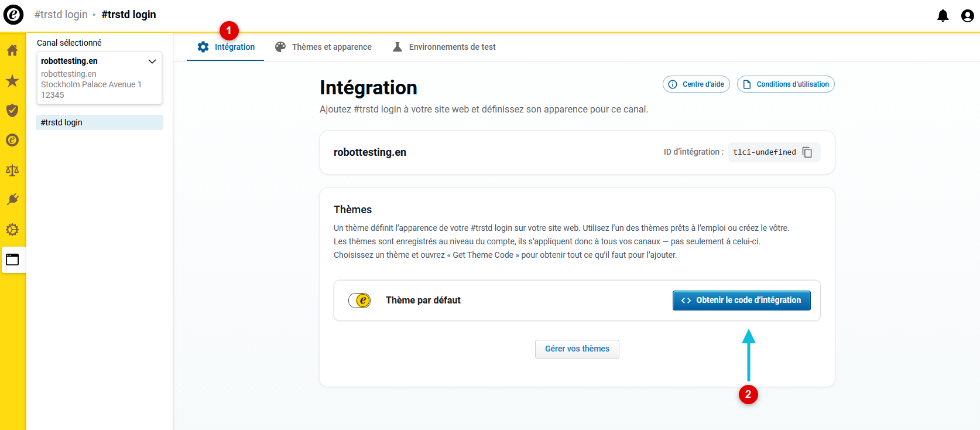Select #trstd login in the left panel
The width and height of the screenshot is (980, 430).
click(100, 122)
